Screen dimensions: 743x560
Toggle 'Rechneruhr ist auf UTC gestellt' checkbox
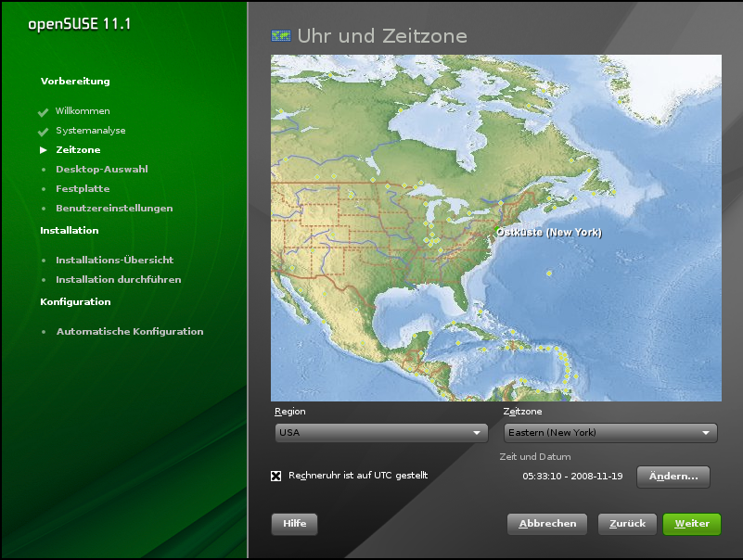point(275,476)
